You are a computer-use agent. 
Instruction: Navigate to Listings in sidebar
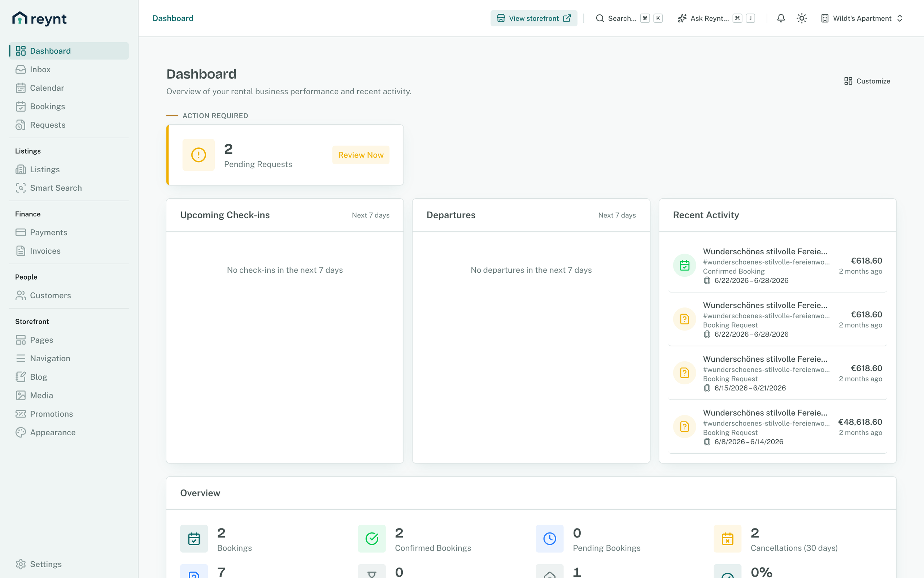pos(69,169)
